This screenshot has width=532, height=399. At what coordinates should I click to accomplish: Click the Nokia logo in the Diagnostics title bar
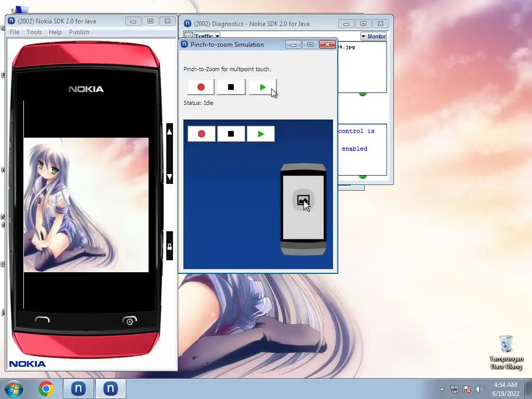point(187,23)
